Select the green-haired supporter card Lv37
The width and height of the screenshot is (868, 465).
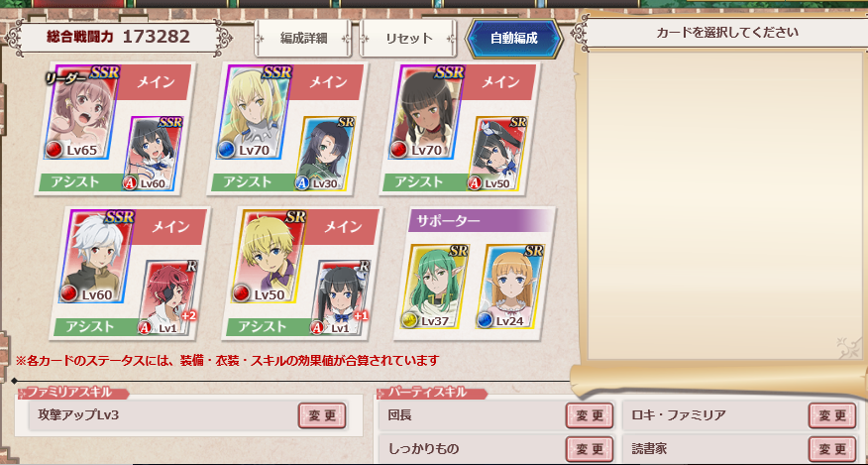(x=435, y=286)
